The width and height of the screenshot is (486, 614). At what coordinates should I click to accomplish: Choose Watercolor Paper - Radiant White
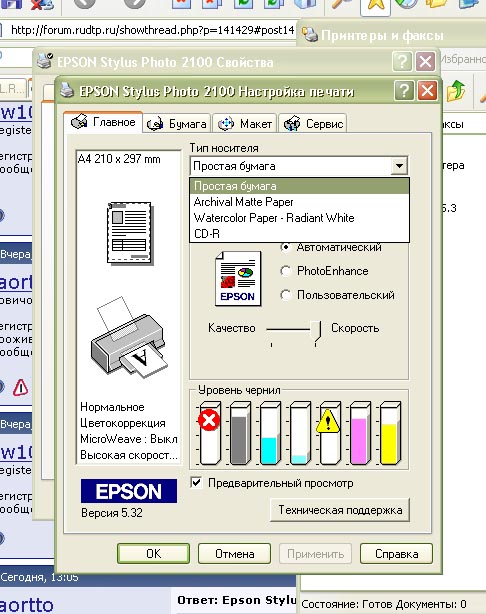[300, 218]
